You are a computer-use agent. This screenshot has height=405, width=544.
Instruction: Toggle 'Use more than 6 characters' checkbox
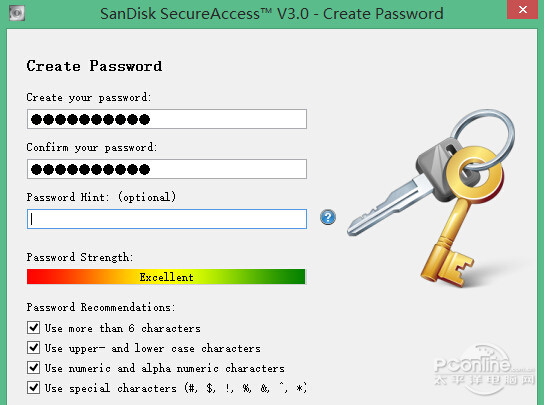click(33, 328)
